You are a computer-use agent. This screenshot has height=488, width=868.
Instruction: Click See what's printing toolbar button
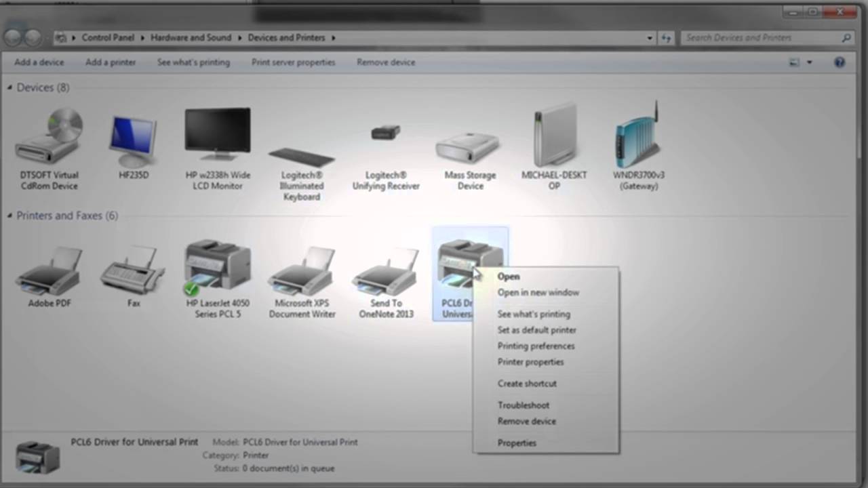click(194, 62)
